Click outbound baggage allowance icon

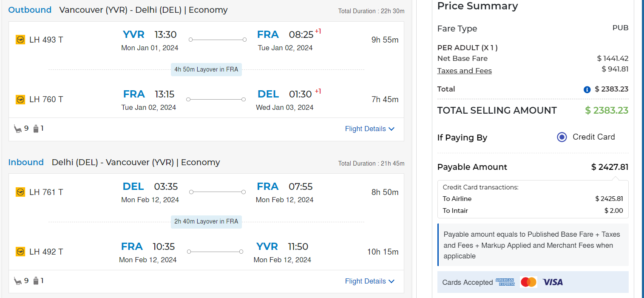tap(36, 129)
